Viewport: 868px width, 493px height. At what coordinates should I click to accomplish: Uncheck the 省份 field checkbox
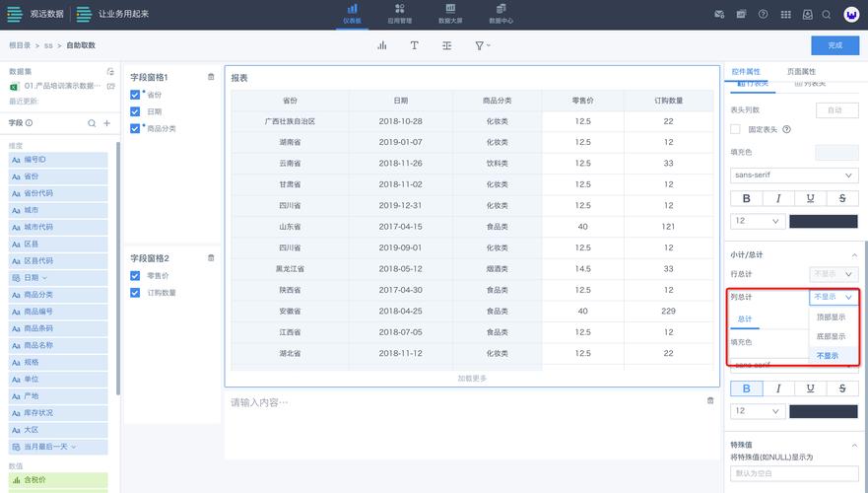(x=135, y=95)
